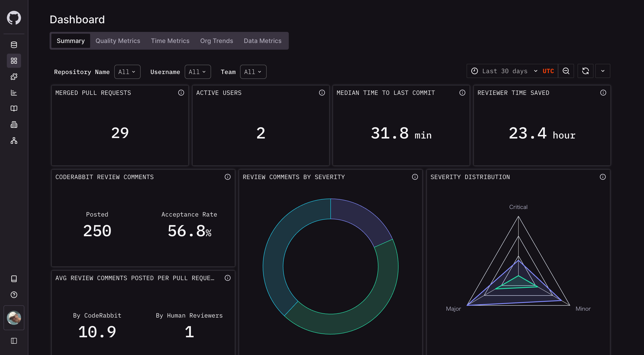Click the user avatar thumbnail
The width and height of the screenshot is (644, 355).
click(14, 318)
